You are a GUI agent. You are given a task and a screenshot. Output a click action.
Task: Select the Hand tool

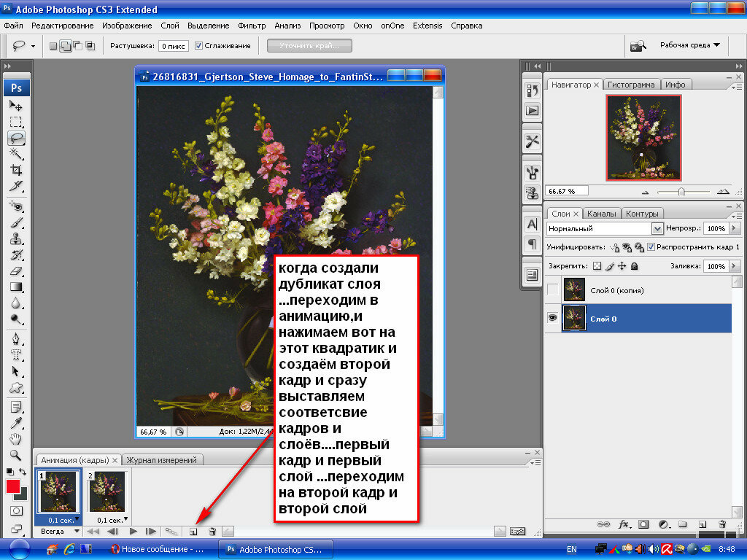point(16,439)
